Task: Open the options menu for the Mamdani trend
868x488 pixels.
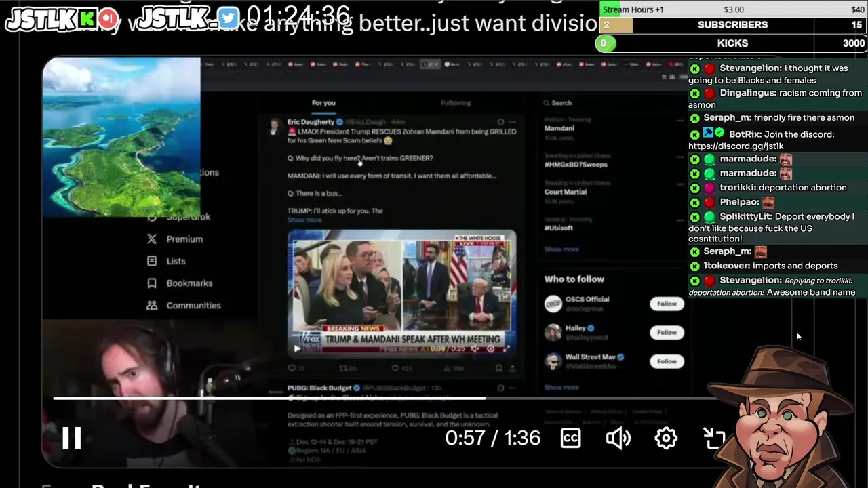Action: point(679,120)
